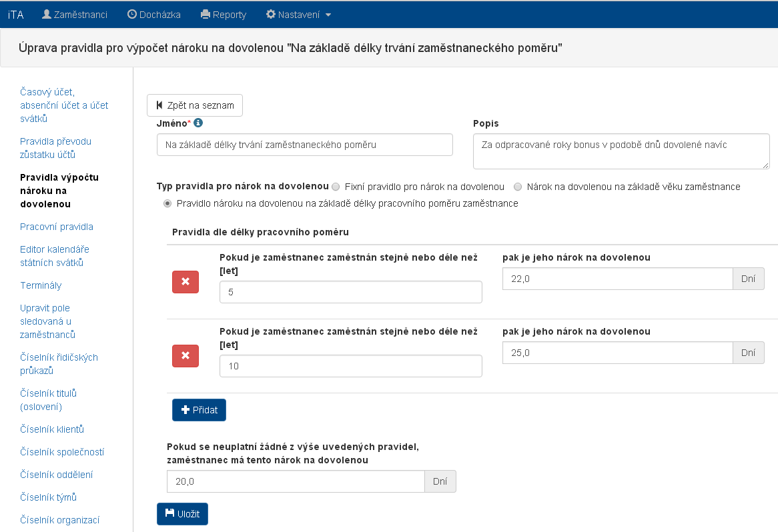Image resolution: width=778 pixels, height=532 pixels.
Task: Click the default entitlement field showing 20,0
Action: [295, 481]
